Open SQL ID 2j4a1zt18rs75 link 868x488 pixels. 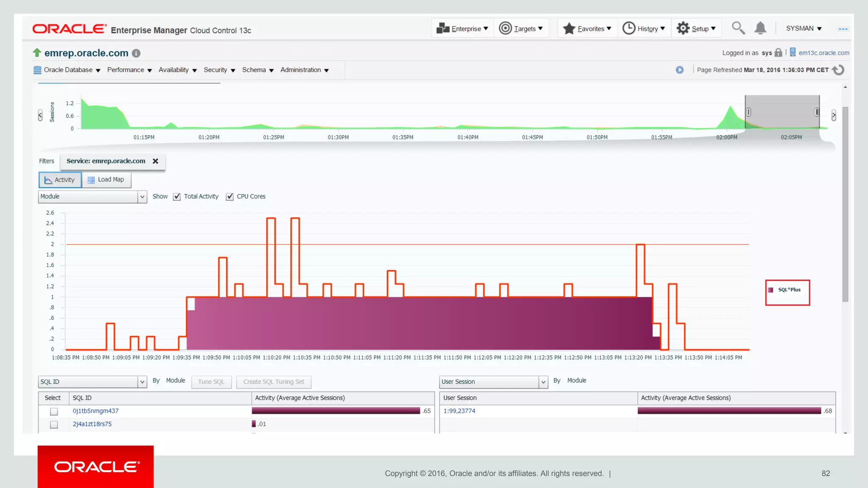[x=92, y=424]
